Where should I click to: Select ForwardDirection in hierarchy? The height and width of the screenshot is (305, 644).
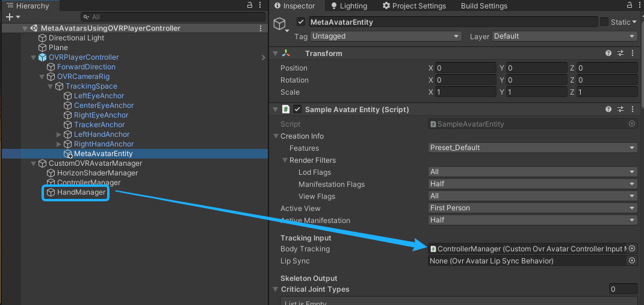86,67
